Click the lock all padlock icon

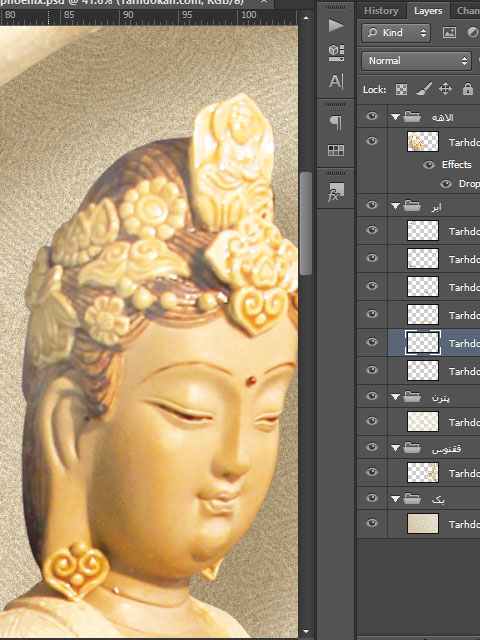pyautogui.click(x=468, y=89)
